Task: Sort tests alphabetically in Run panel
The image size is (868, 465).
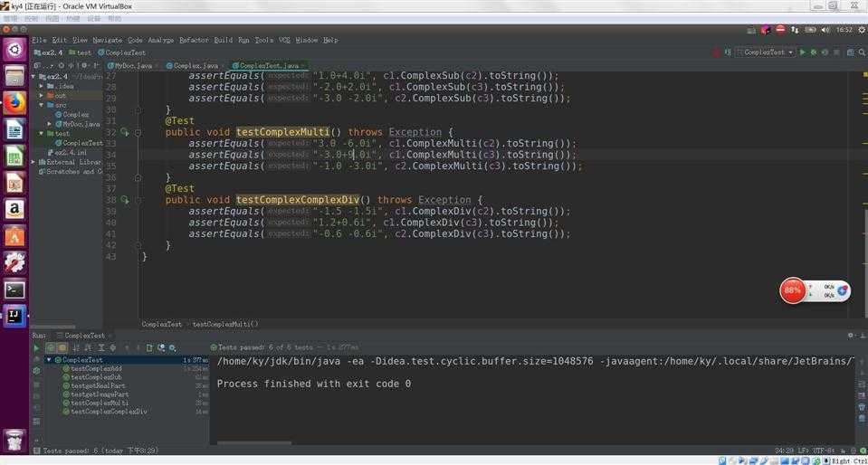Action: click(76, 348)
